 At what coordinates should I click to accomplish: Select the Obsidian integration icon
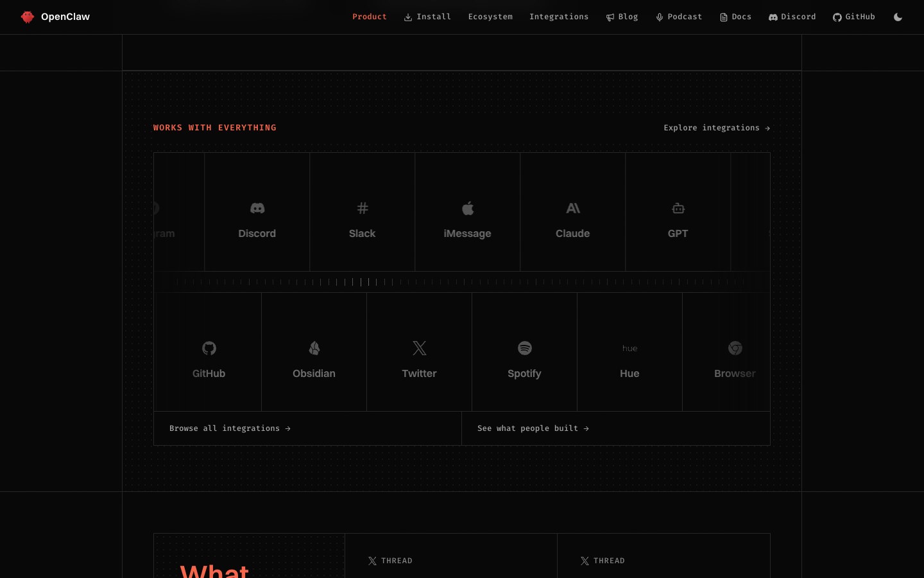click(314, 348)
